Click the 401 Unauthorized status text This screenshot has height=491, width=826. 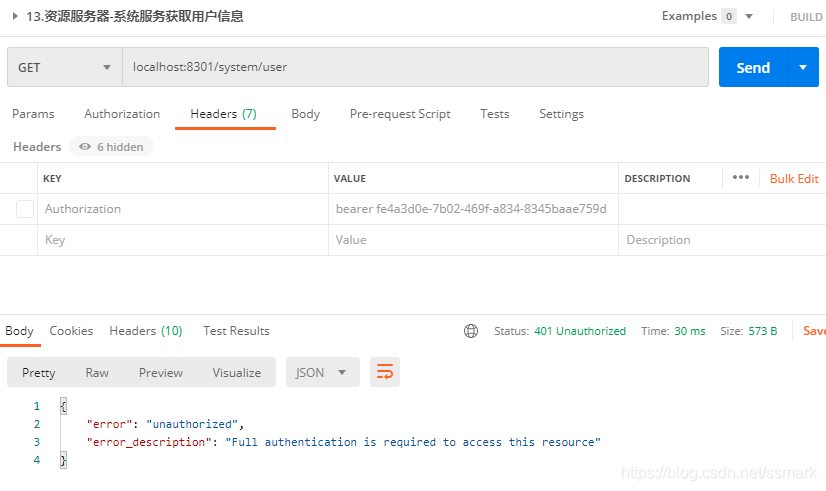pyautogui.click(x=580, y=331)
